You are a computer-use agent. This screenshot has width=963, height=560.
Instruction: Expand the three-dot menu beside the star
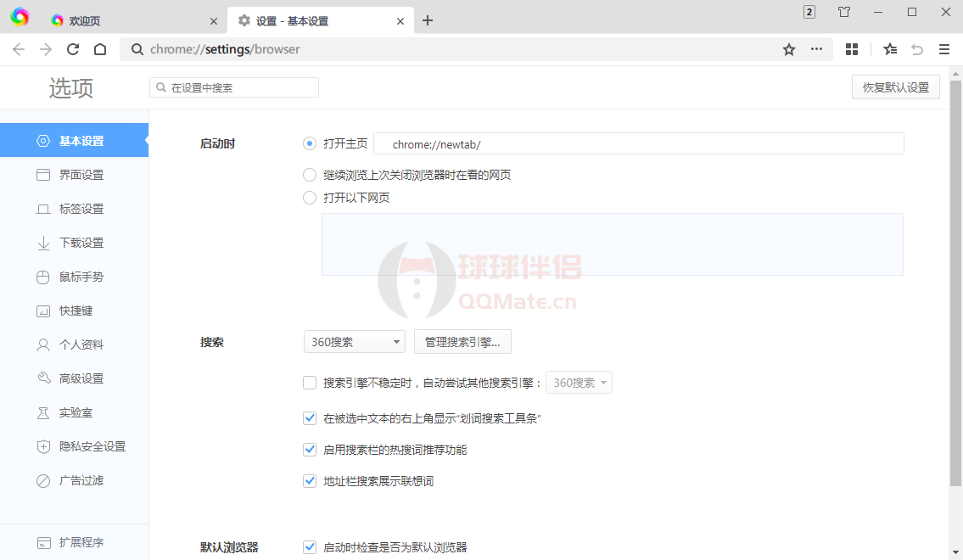816,49
